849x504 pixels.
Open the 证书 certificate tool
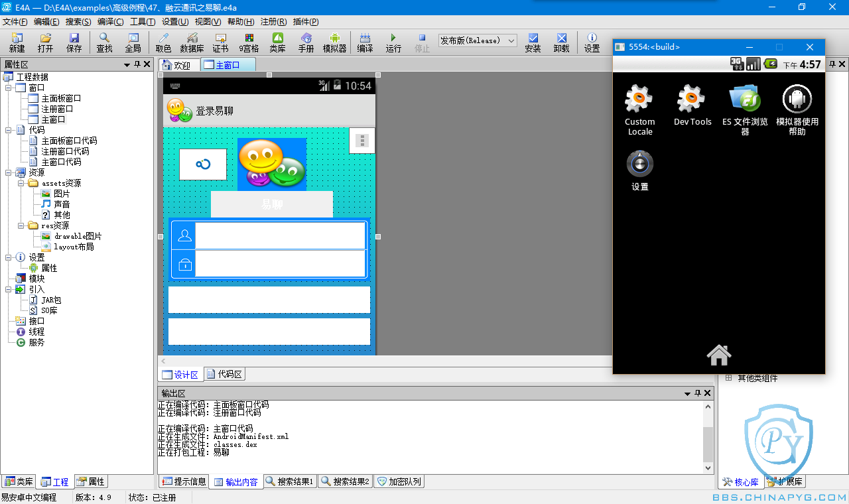(220, 42)
